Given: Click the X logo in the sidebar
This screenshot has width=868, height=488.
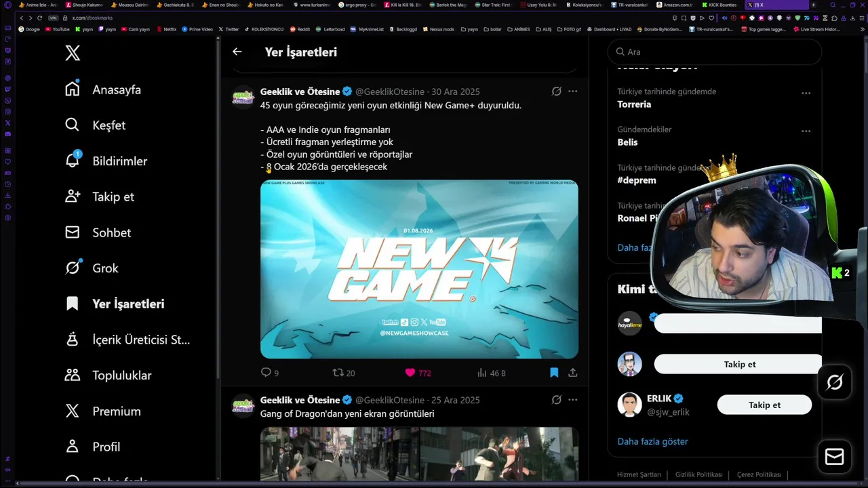Looking at the screenshot, I should click(x=73, y=54).
